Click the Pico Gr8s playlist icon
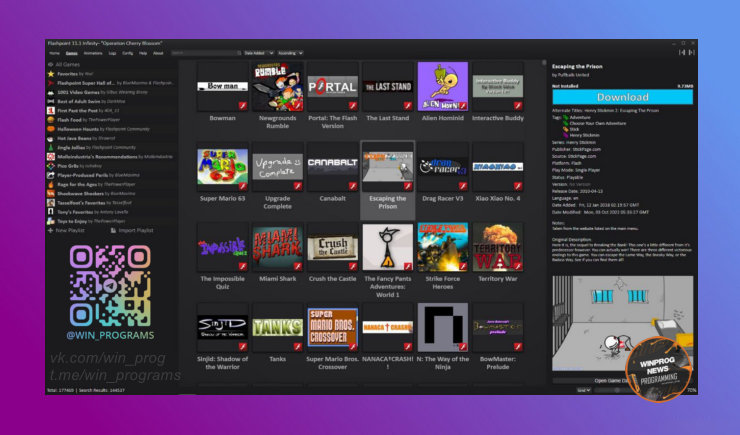 tap(51, 166)
